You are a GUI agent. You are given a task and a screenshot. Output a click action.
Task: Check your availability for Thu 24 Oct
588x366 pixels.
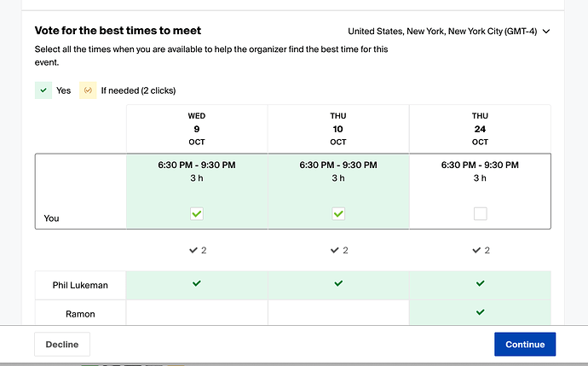coord(481,214)
